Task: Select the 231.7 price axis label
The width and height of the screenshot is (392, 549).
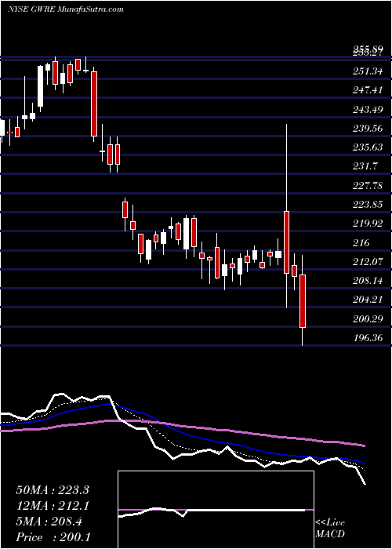Action: pyautogui.click(x=365, y=166)
